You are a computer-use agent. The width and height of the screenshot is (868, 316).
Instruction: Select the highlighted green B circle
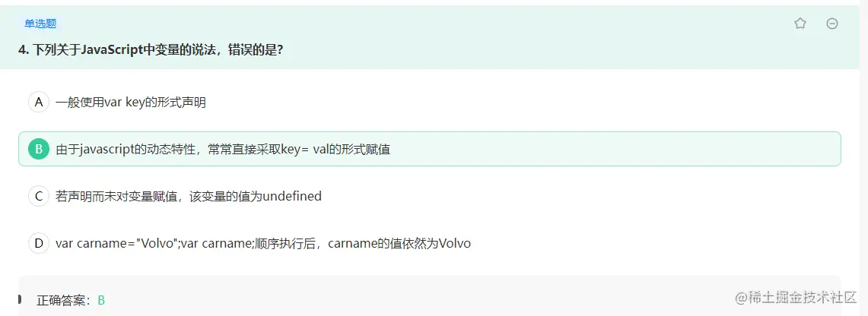[39, 149]
